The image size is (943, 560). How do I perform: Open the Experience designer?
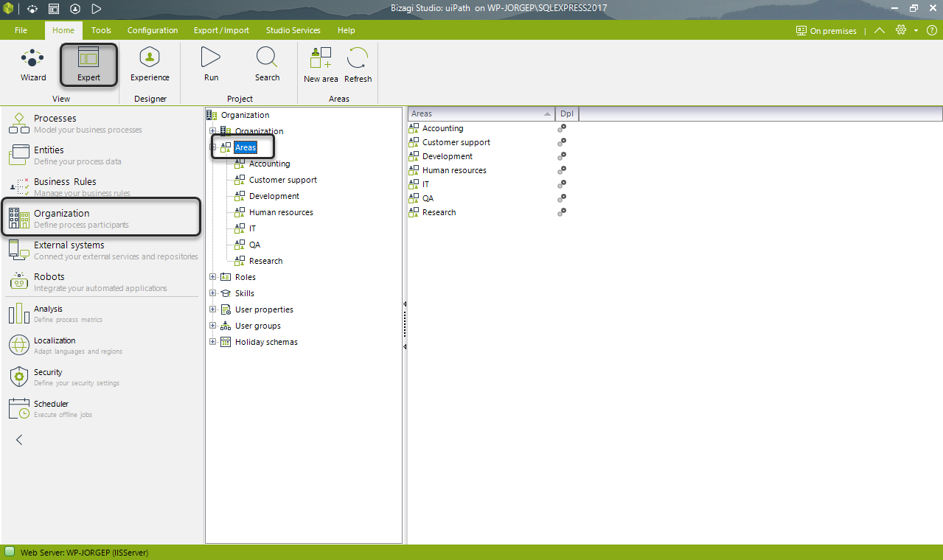click(150, 65)
